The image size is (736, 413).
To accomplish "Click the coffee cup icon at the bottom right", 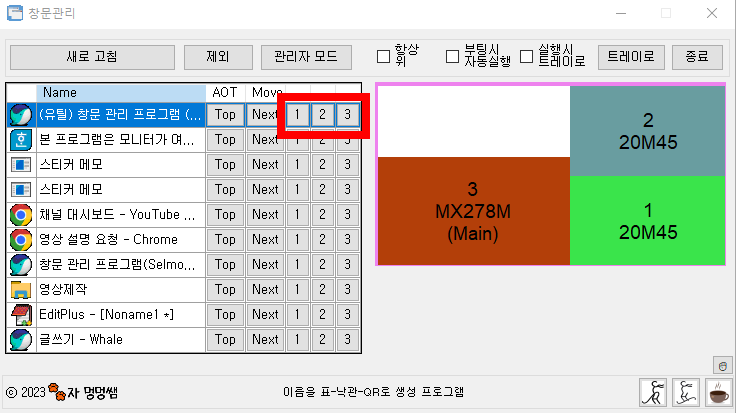I will [719, 392].
